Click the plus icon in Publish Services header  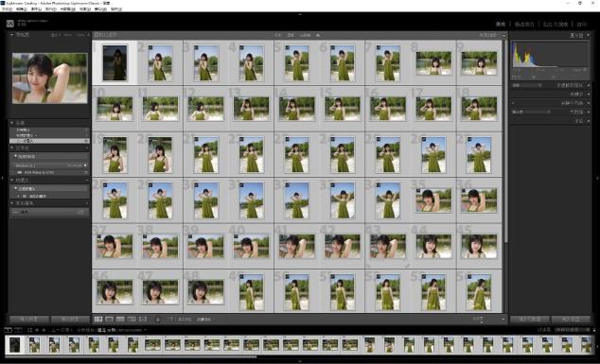tap(87, 203)
